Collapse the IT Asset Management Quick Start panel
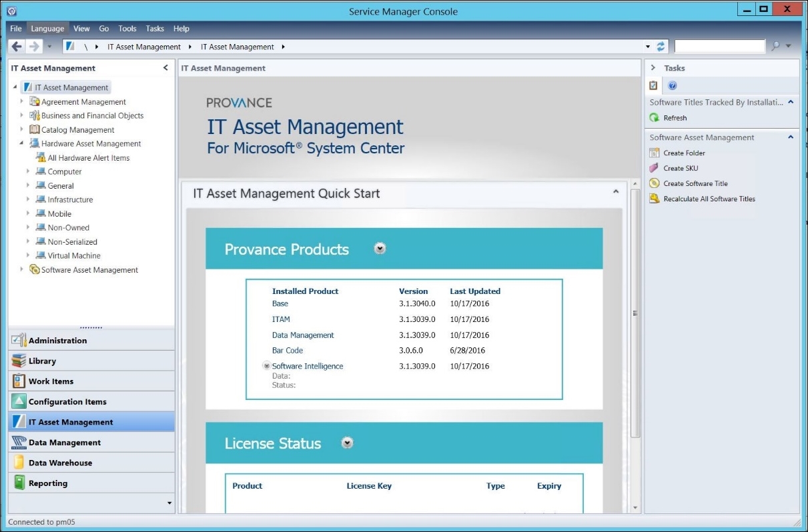Screen dimensions: 808x532 (615, 193)
